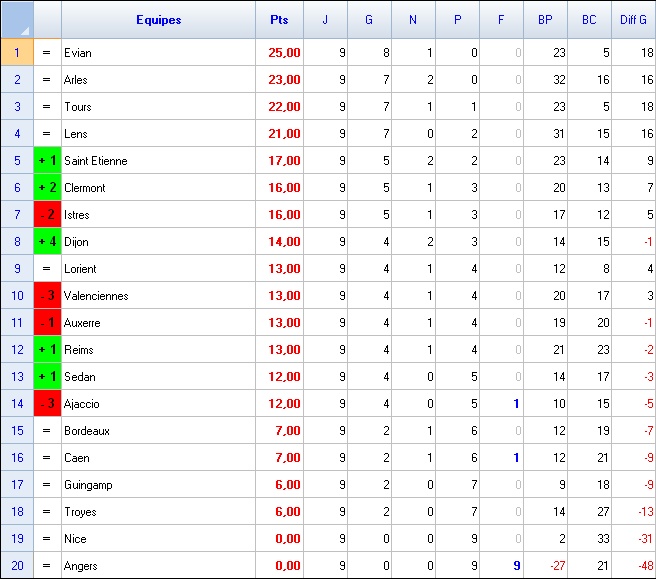
Task: Click the red -3 badge next to Ajaccio
Action: (x=48, y=403)
